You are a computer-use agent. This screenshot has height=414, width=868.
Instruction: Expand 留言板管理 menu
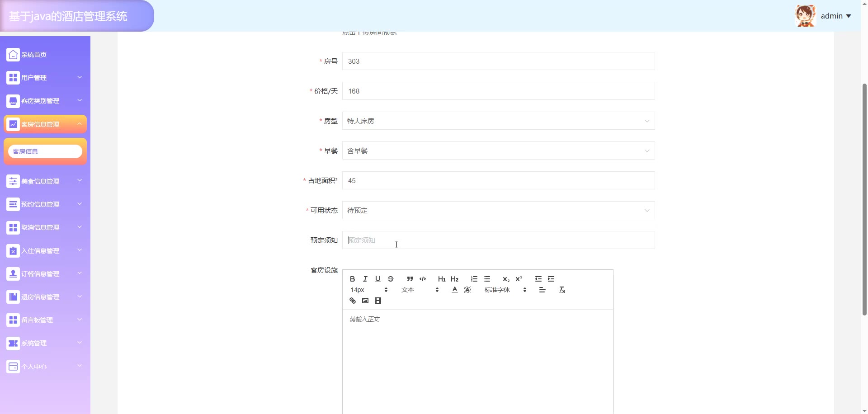pyautogui.click(x=45, y=320)
